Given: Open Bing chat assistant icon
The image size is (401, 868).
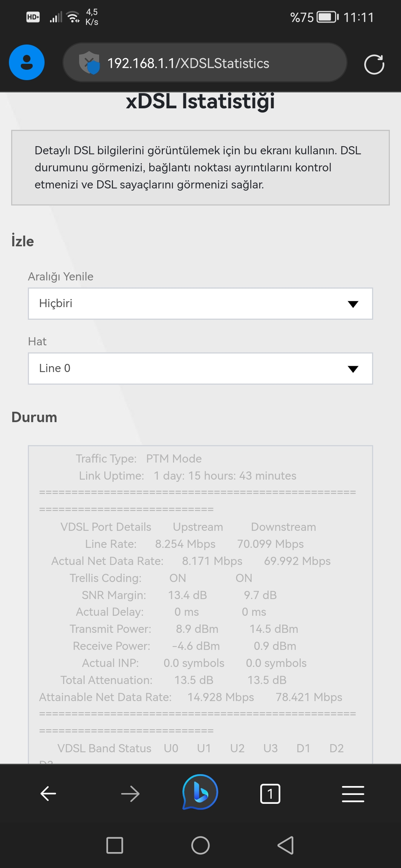Looking at the screenshot, I should 200,792.
